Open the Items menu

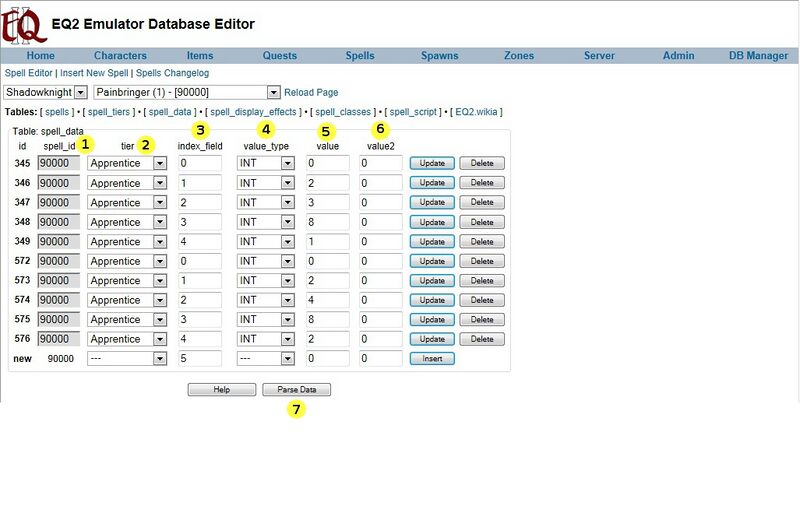click(x=199, y=56)
